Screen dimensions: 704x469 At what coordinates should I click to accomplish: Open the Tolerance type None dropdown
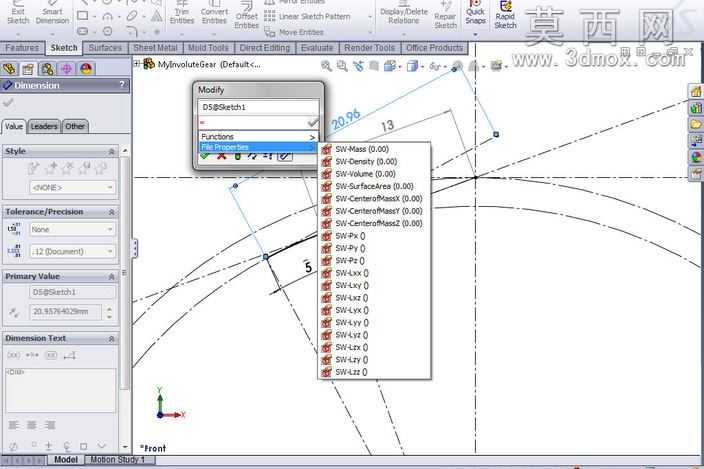(x=72, y=229)
